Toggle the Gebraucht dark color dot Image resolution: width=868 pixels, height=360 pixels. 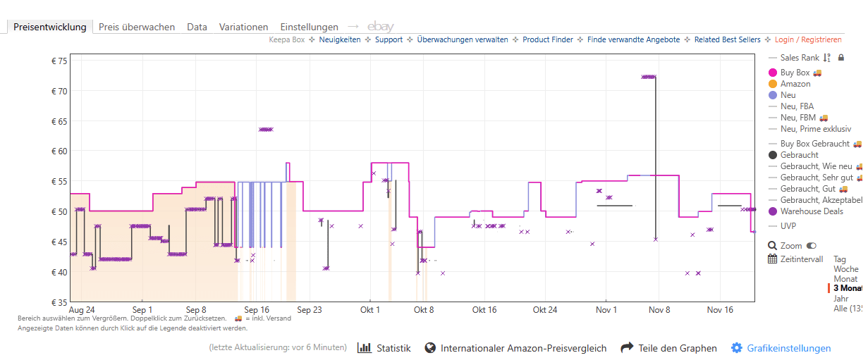tap(773, 155)
